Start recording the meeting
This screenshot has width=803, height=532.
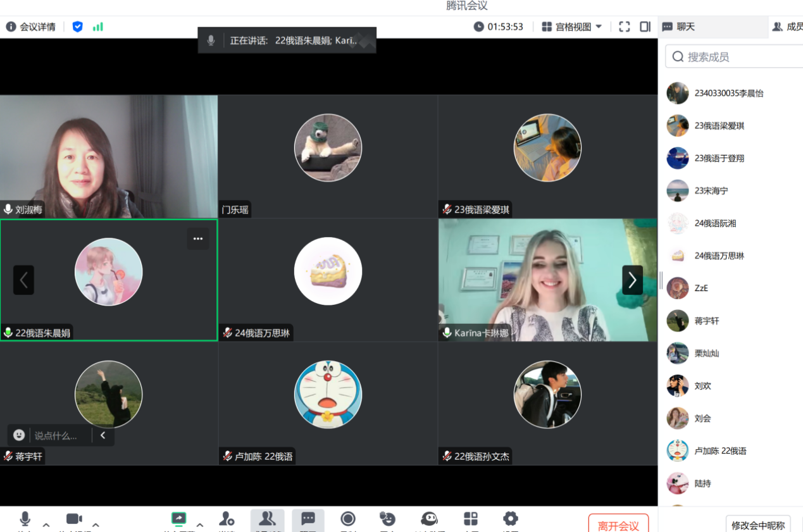pos(348,519)
